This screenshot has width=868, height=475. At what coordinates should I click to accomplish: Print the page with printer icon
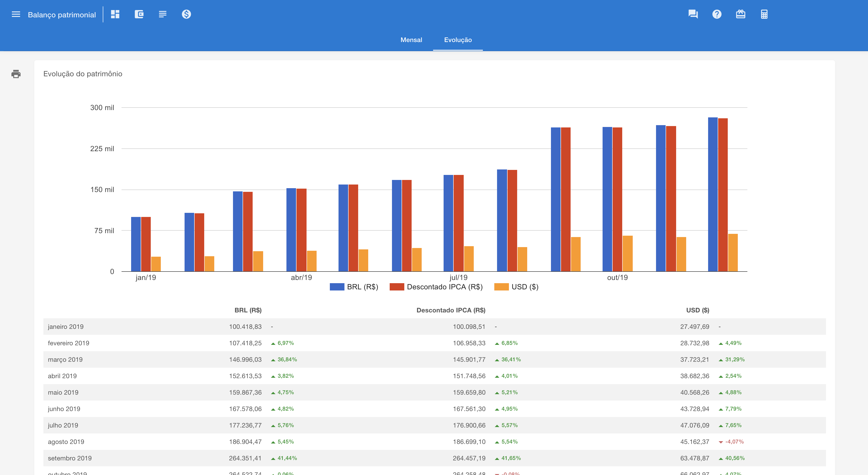pyautogui.click(x=16, y=74)
